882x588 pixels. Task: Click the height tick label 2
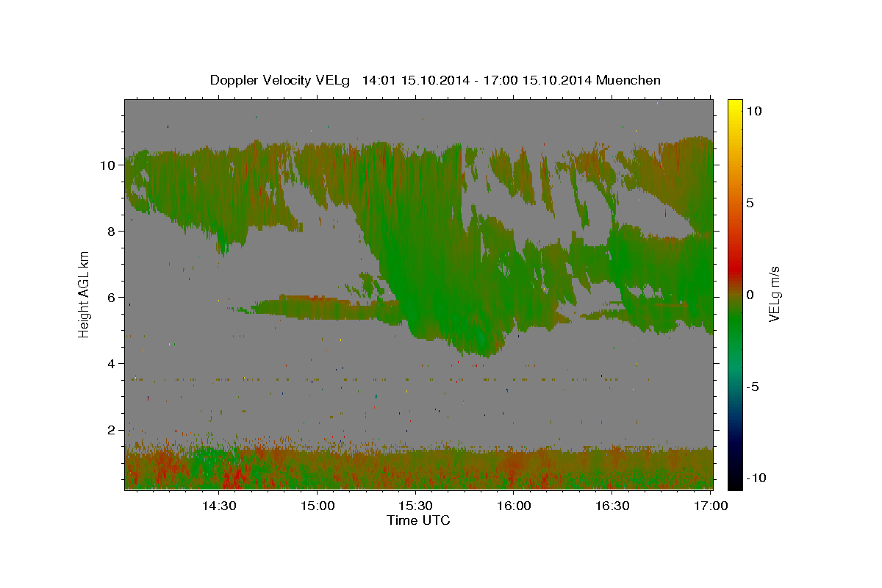pyautogui.click(x=111, y=430)
